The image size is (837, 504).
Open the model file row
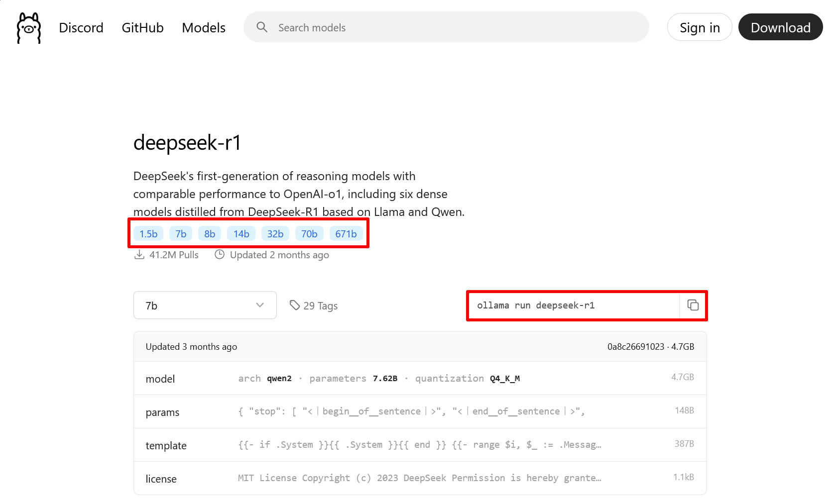pos(420,378)
